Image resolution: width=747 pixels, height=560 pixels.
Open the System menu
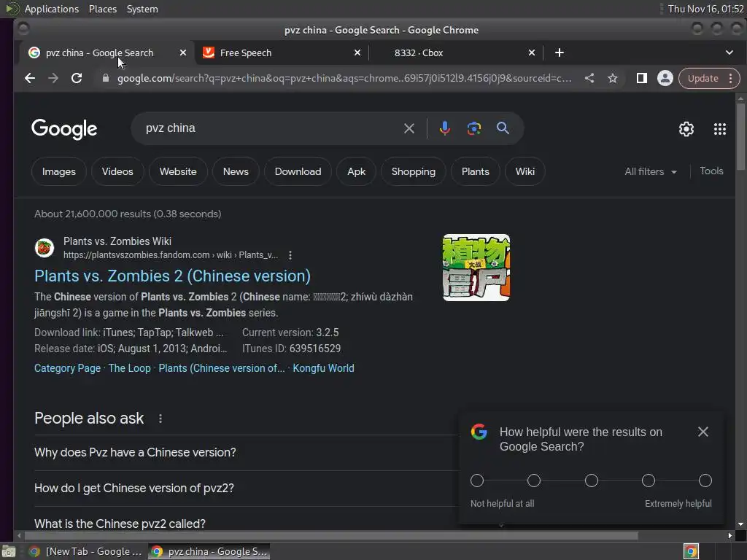(x=142, y=9)
